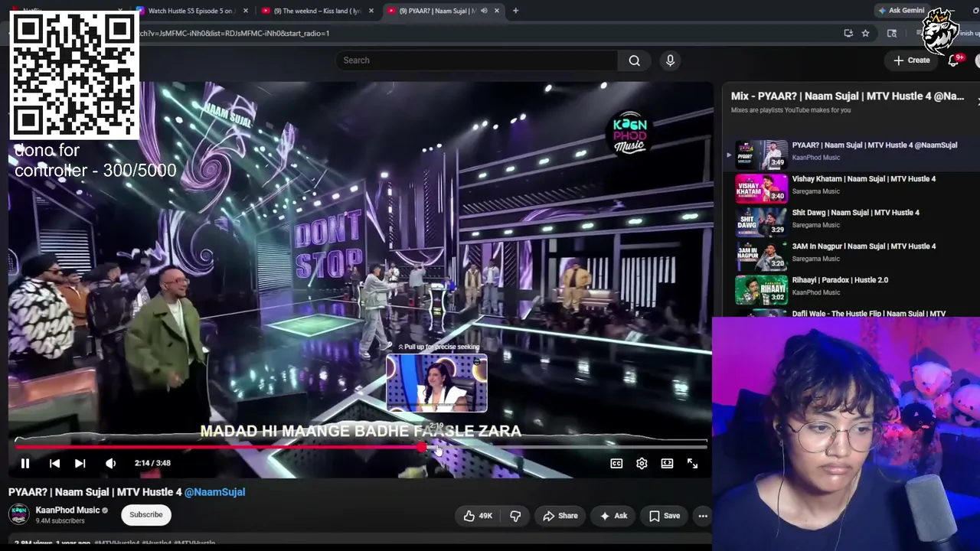
Task: Skip to the next video
Action: [80, 463]
